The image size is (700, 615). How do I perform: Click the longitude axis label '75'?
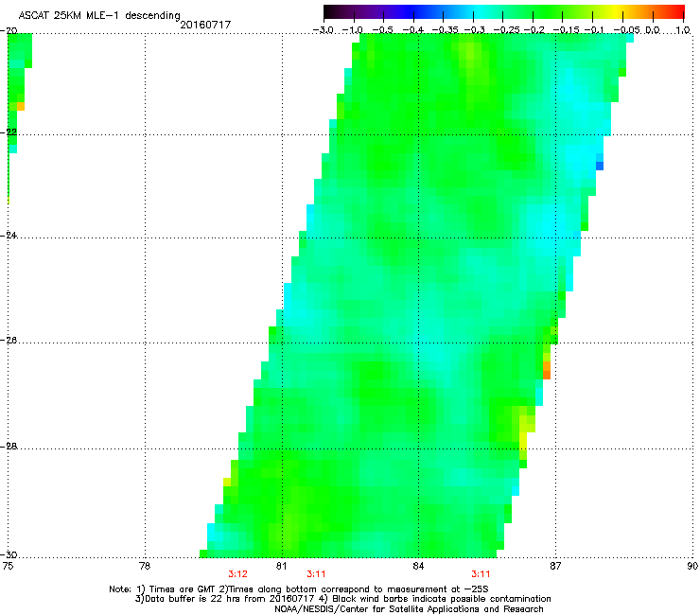(x=8, y=566)
